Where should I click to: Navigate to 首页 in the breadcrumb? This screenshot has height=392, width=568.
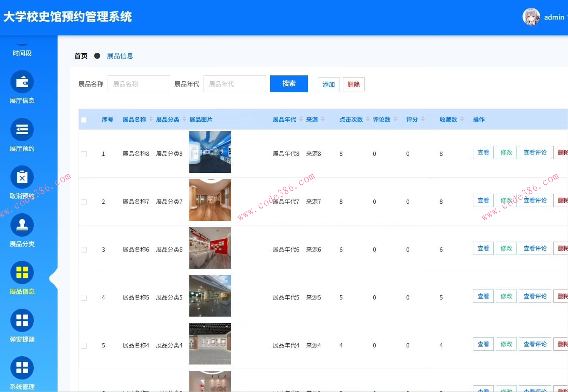pos(81,55)
